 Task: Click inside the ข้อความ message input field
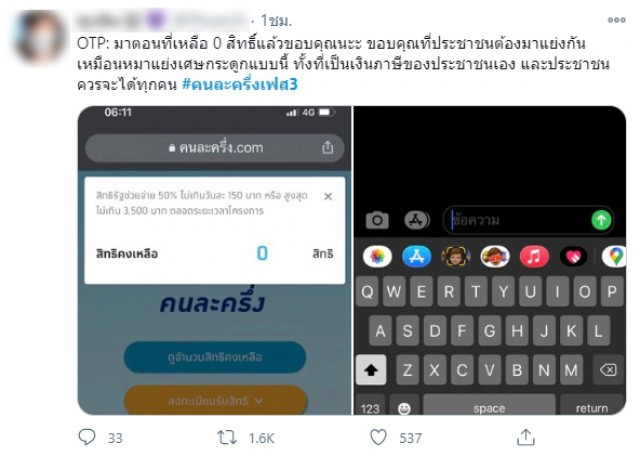518,220
